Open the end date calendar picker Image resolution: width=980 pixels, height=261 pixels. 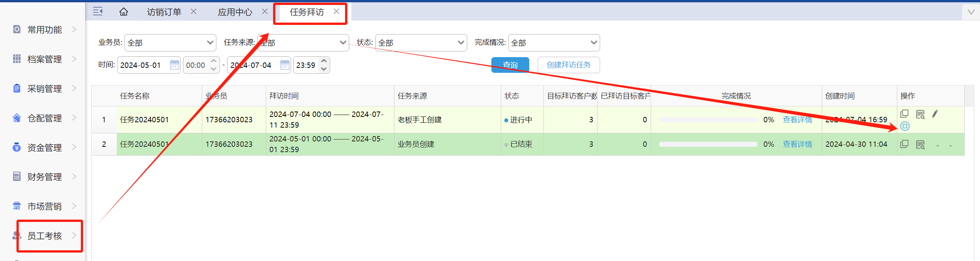[285, 65]
